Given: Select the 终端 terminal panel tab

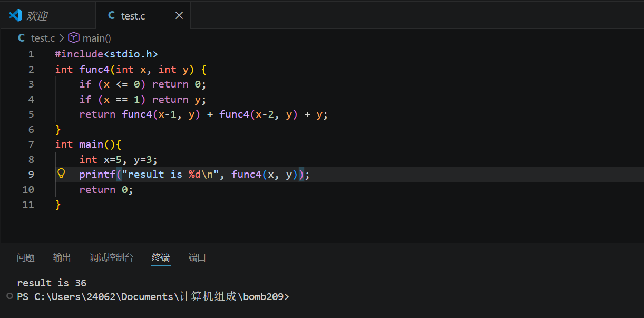Looking at the screenshot, I should tap(161, 257).
